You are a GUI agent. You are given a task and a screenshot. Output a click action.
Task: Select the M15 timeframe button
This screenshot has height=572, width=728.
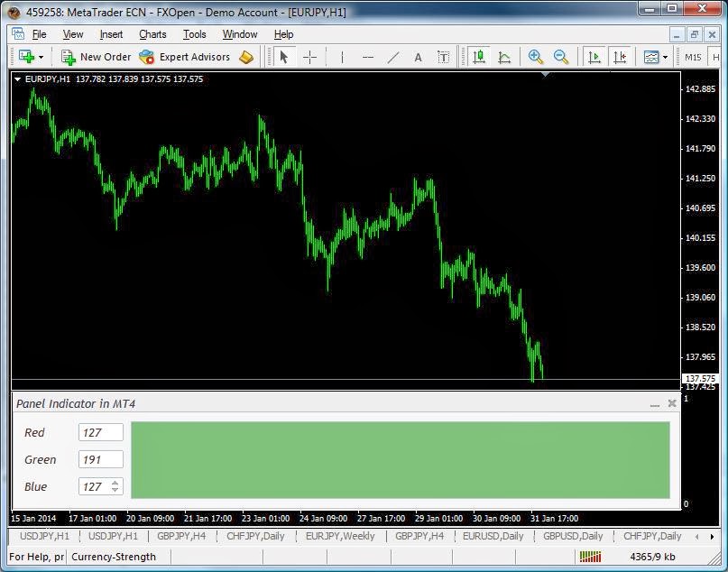tap(693, 57)
